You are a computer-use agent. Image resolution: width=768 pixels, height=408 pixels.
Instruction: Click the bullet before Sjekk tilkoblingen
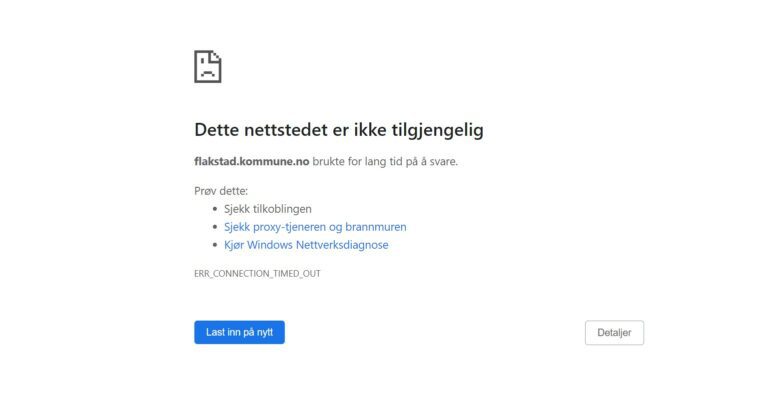coord(215,209)
